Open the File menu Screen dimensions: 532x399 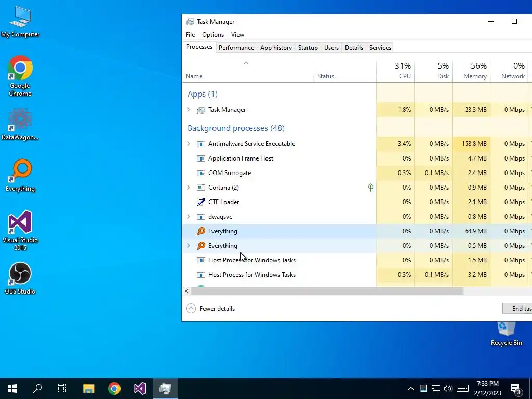[190, 35]
